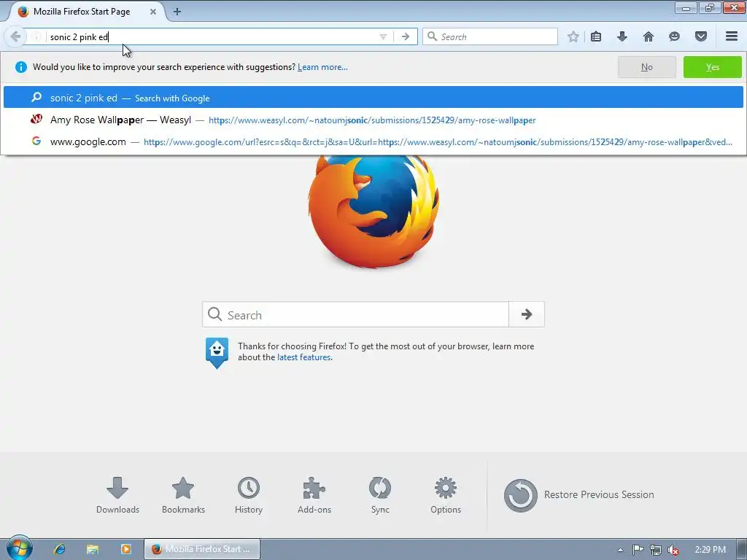
Task: Select the Mozilla Firefox Start Page tab
Action: click(86, 12)
